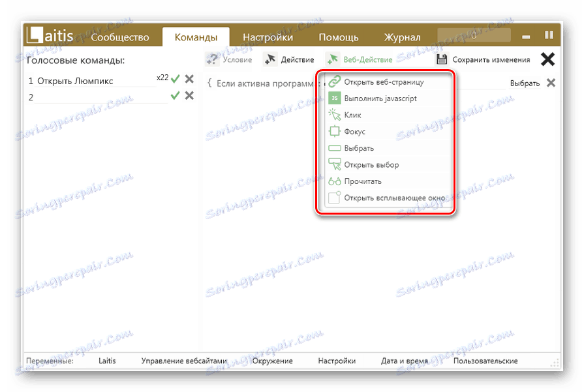Close the command editor with the large X
The height and width of the screenshot is (392, 584).
pos(547,59)
